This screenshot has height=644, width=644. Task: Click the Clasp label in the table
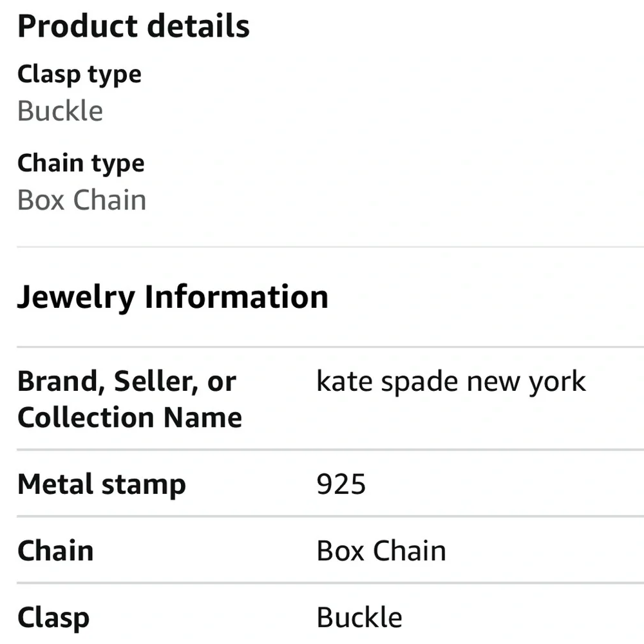tap(53, 618)
